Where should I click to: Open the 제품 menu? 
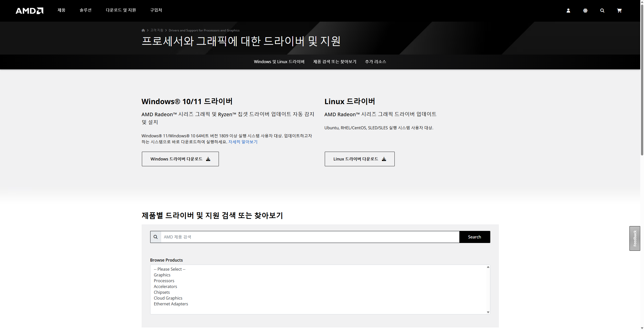[x=61, y=10]
